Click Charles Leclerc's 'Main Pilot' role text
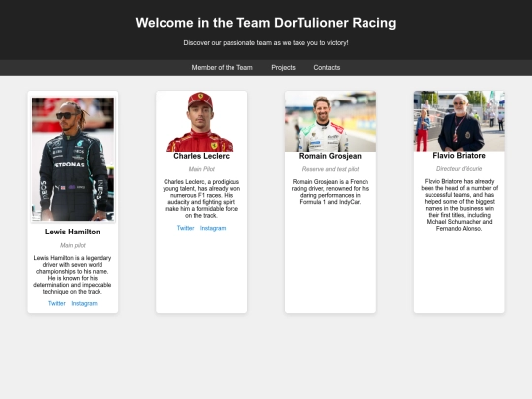Screen dimensions: 532x399 pos(202,169)
